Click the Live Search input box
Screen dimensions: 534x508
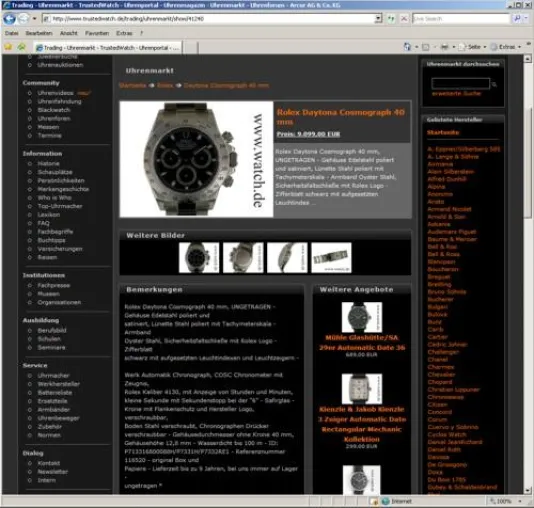[460, 19]
